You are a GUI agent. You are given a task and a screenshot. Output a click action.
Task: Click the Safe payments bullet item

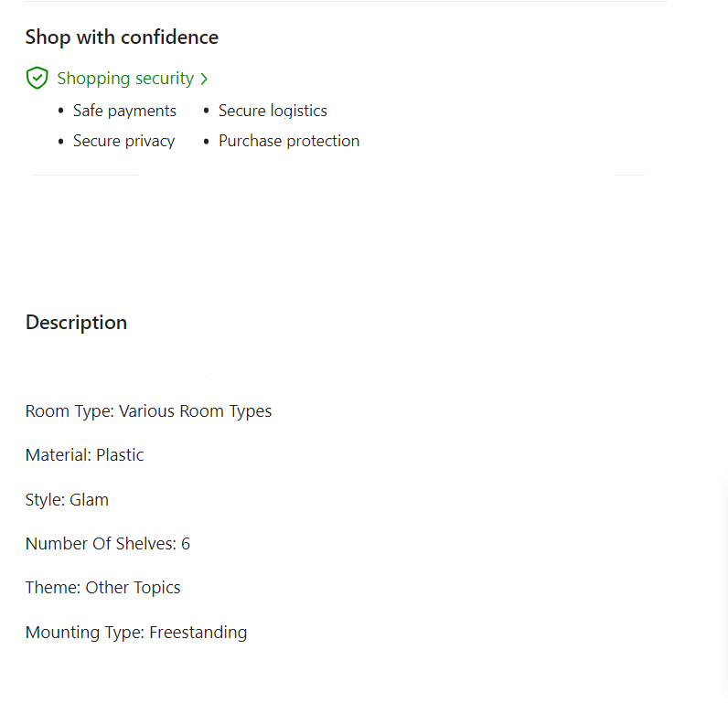point(124,111)
